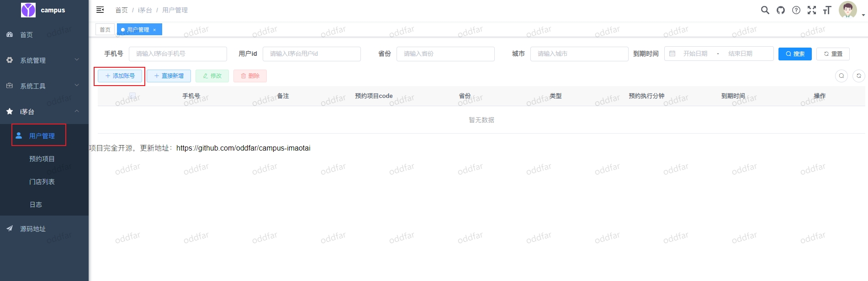Click the 重置 reset button

tap(833, 54)
